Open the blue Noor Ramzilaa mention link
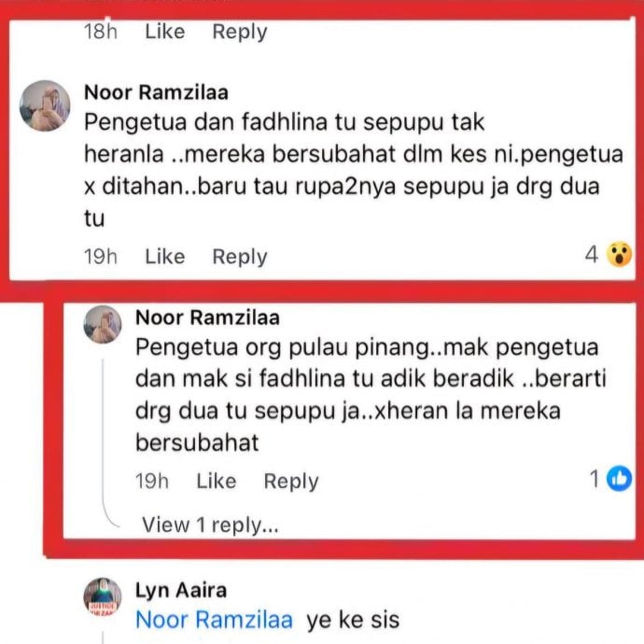644x644 pixels. (215, 619)
